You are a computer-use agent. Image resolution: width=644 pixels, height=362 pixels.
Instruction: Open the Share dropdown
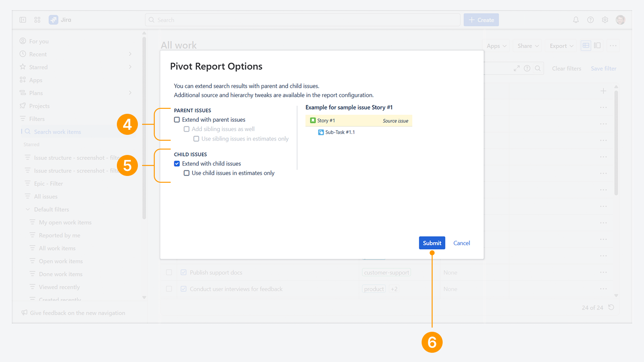(x=528, y=46)
